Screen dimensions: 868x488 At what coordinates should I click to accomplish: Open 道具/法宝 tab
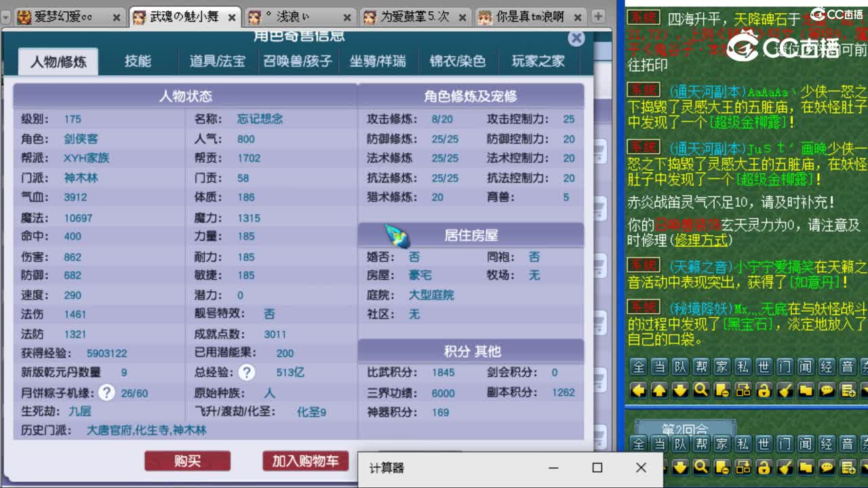coord(217,62)
